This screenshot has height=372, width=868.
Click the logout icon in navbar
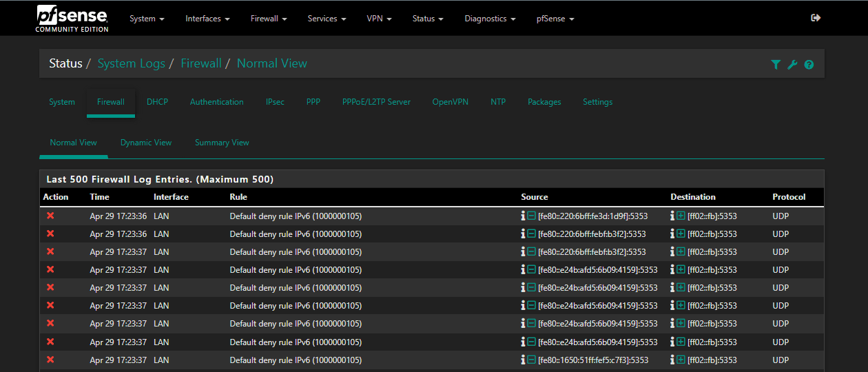pos(816,18)
